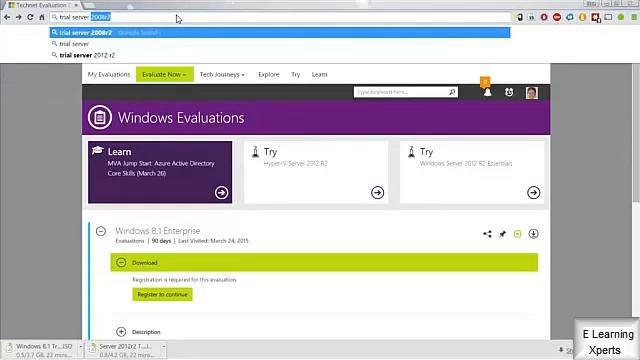Click Register to continue button
This screenshot has width=640, height=360.
(x=162, y=294)
